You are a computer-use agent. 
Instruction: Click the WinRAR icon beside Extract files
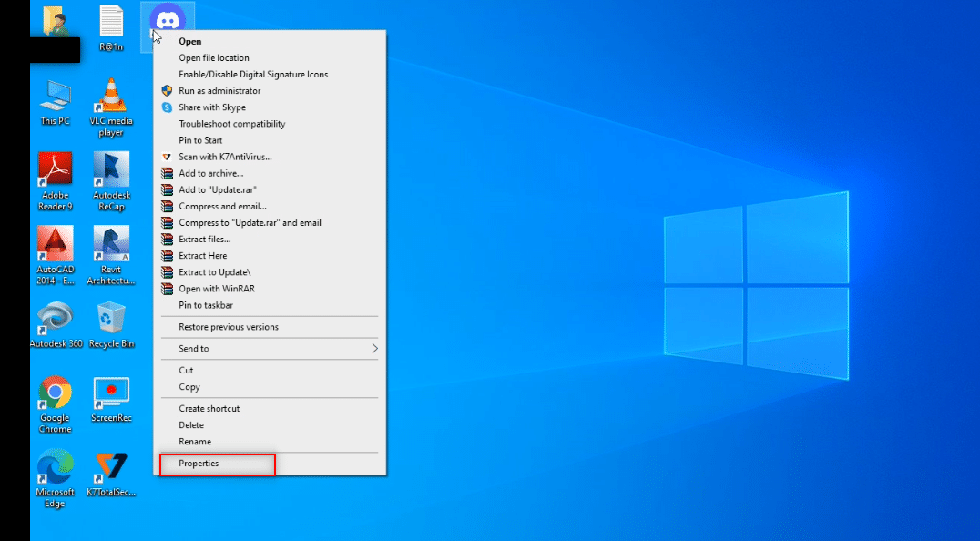pos(167,240)
